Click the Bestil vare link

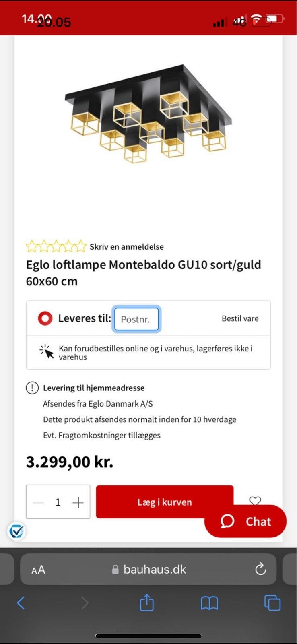(240, 318)
